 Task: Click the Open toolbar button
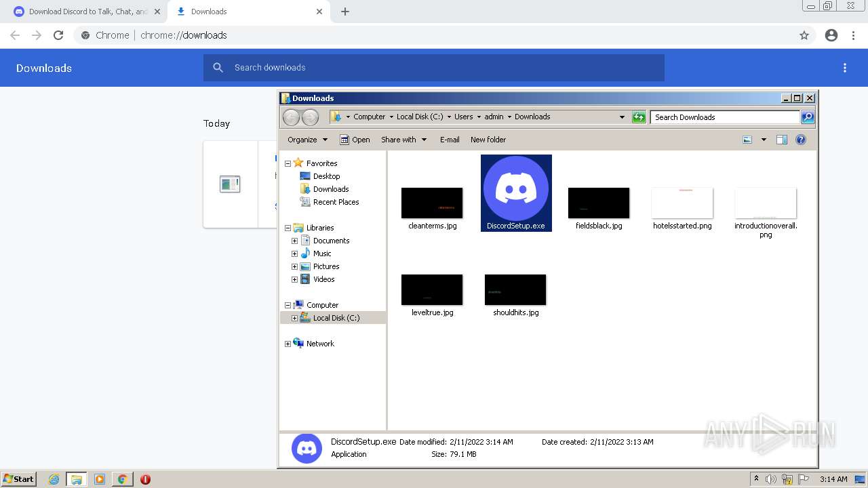coord(355,140)
